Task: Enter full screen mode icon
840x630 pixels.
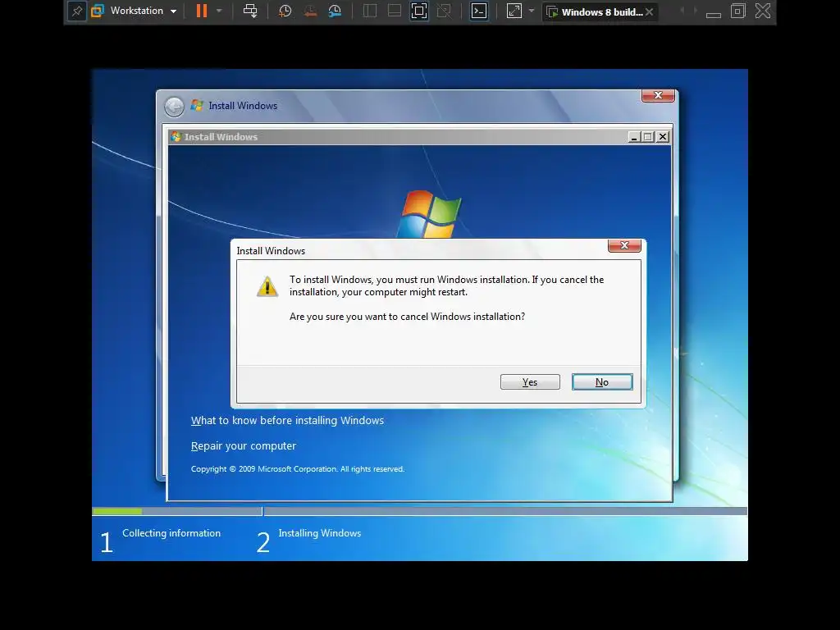Action: [x=419, y=11]
